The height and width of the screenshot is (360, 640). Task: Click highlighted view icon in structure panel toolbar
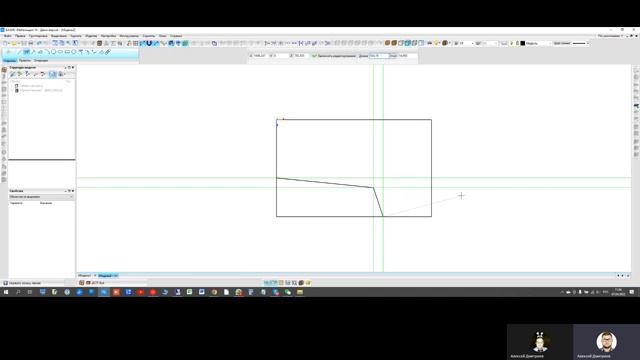pyautogui.click(x=53, y=74)
